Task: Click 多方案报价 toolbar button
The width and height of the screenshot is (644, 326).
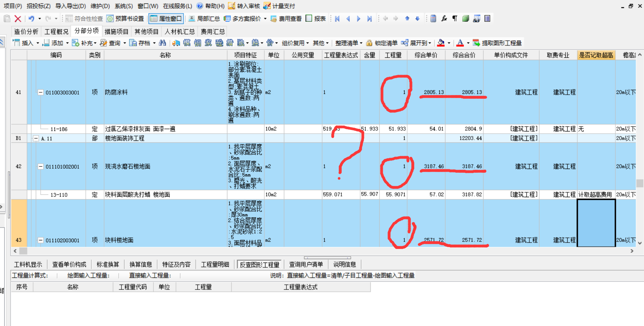Action: click(242, 18)
